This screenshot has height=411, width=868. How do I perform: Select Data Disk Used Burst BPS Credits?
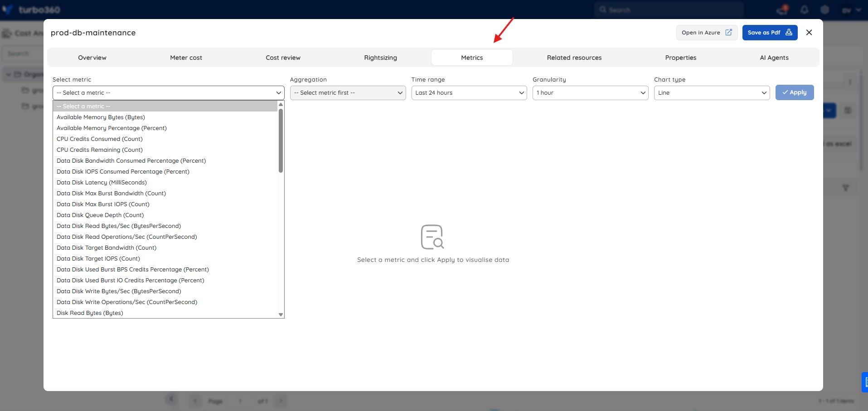(x=165, y=270)
